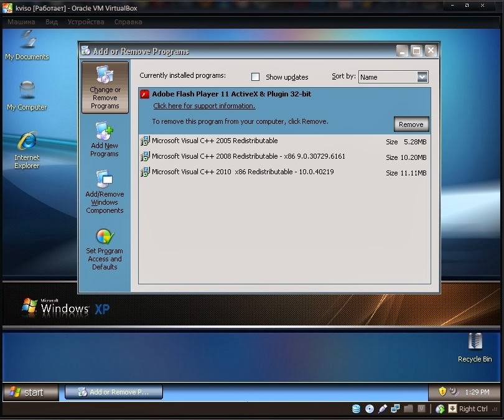Open the Машина menu
The height and width of the screenshot is (420, 504).
21,21
